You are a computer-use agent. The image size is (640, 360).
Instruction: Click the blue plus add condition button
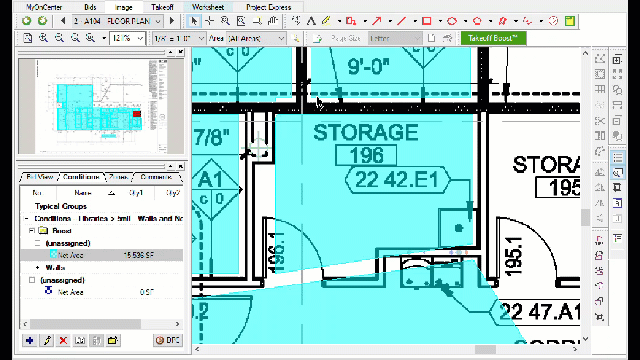coord(30,340)
